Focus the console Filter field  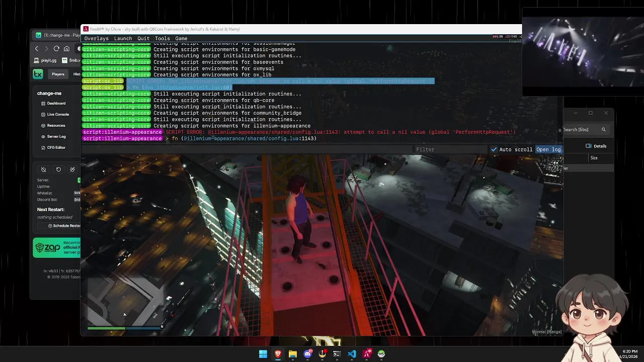[450, 149]
